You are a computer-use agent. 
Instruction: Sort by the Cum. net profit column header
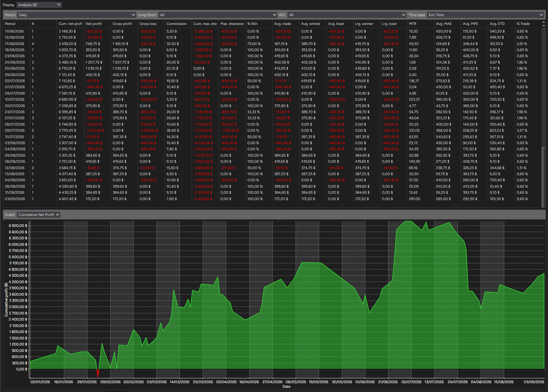tap(70, 24)
